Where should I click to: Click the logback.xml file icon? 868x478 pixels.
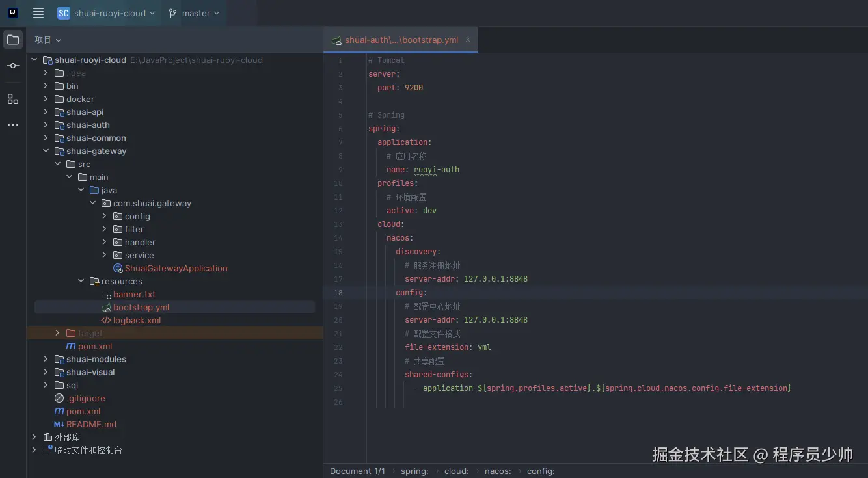point(107,320)
